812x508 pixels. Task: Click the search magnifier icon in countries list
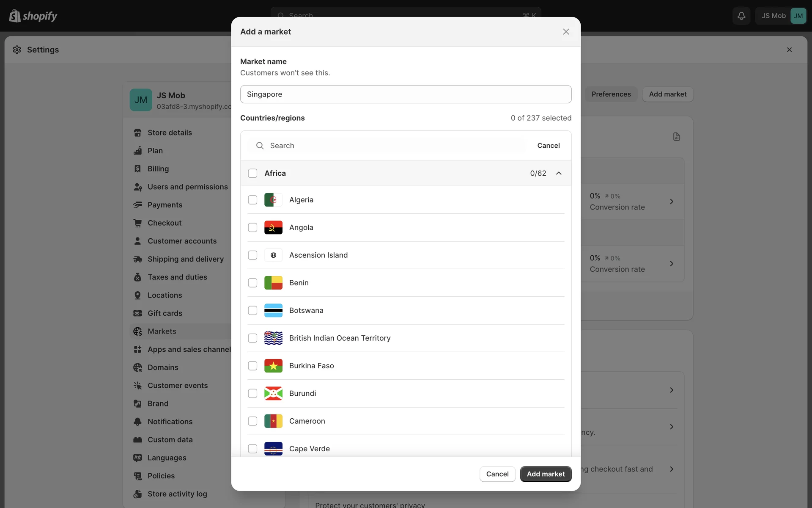pyautogui.click(x=260, y=146)
